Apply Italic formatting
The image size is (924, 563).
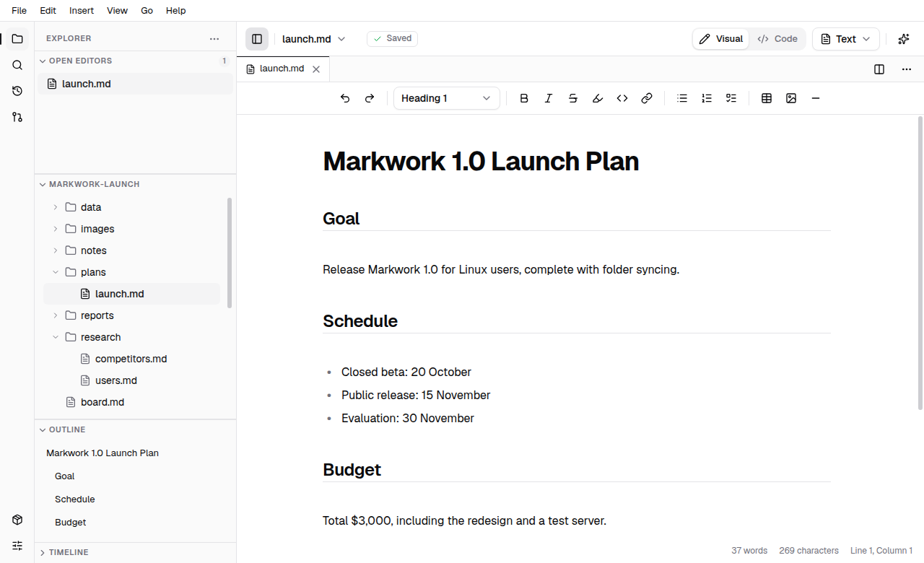(549, 98)
